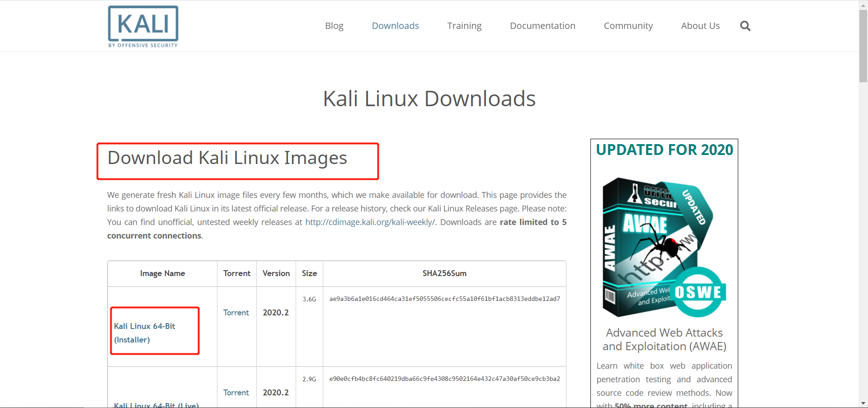Click the Image Name column header

tap(162, 273)
